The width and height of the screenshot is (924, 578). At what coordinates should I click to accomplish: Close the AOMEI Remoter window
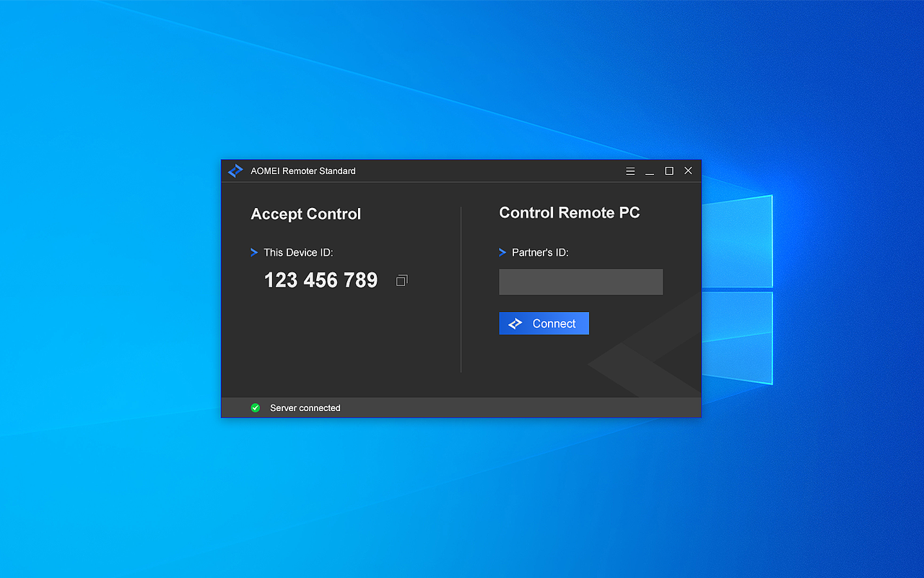click(x=688, y=171)
